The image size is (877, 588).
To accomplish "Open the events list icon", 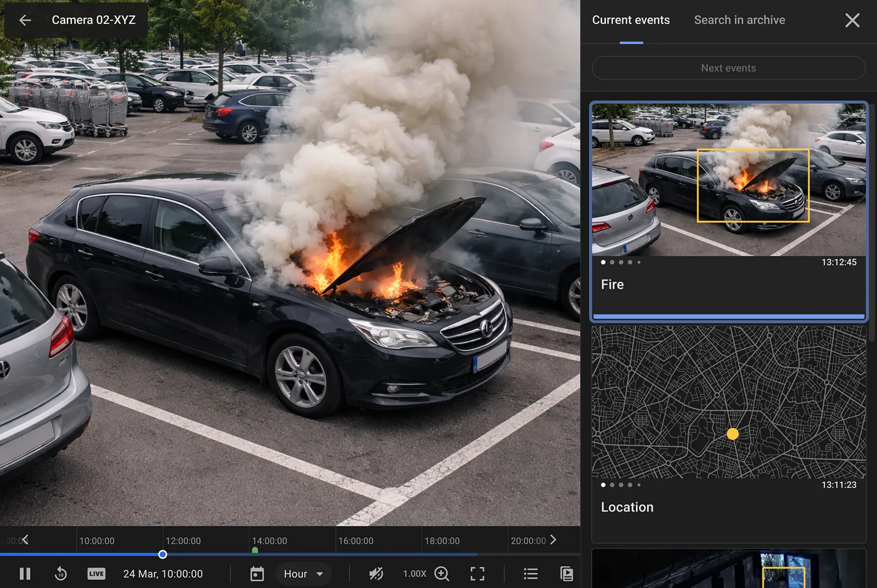I will pos(530,574).
